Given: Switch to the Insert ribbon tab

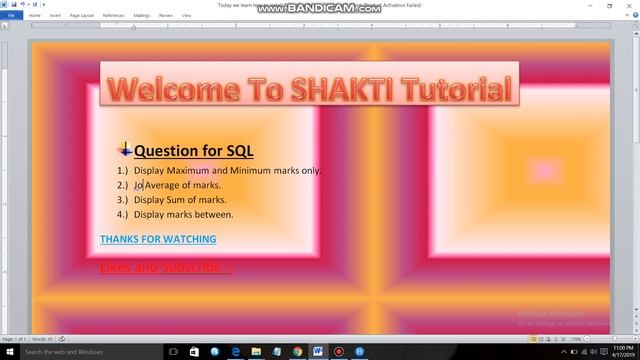Looking at the screenshot, I should [55, 16].
